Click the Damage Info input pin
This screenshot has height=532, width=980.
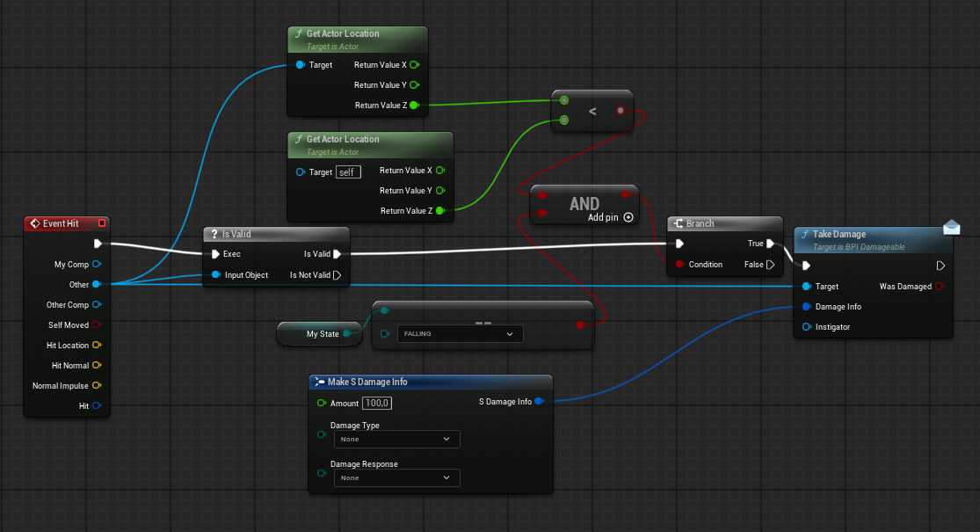806,306
